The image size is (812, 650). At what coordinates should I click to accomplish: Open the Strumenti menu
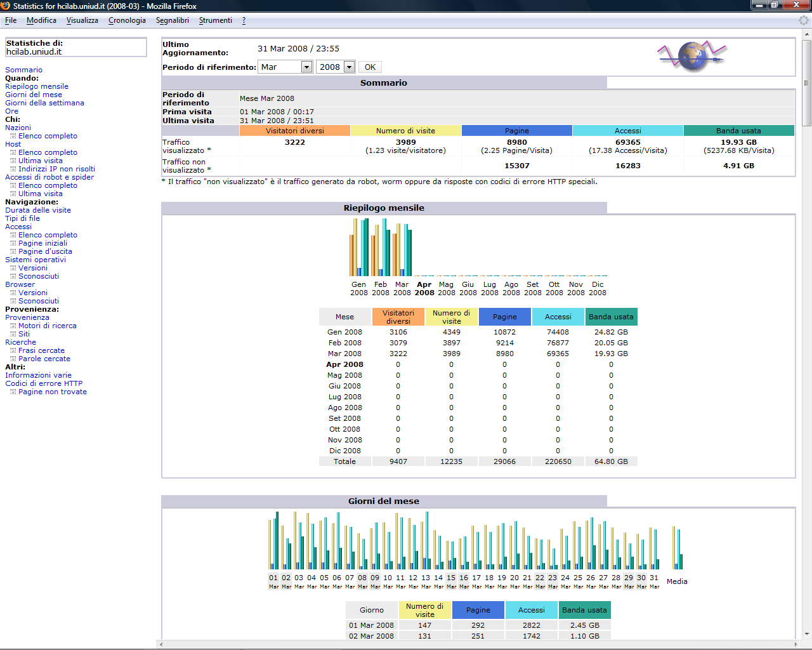[x=216, y=20]
